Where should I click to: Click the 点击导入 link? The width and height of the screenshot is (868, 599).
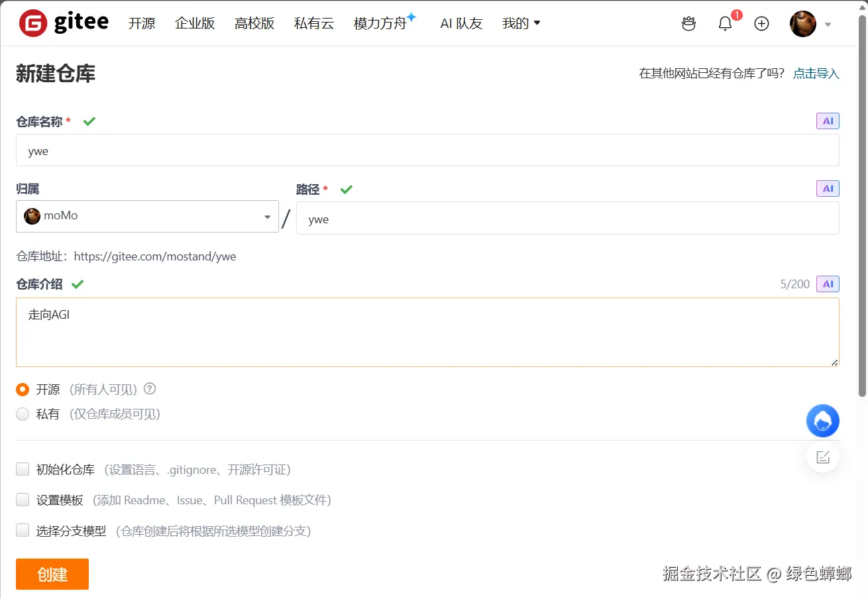click(x=816, y=74)
